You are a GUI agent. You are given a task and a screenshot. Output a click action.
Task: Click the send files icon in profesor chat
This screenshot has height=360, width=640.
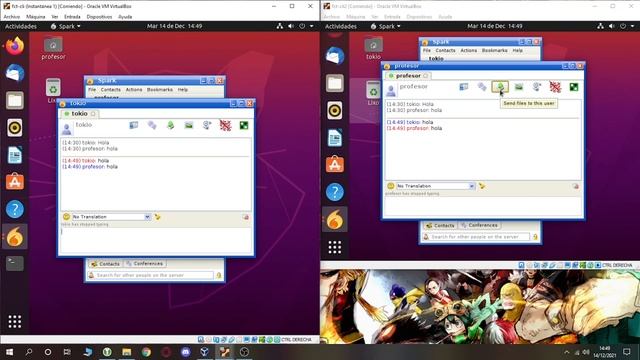pyautogui.click(x=500, y=87)
